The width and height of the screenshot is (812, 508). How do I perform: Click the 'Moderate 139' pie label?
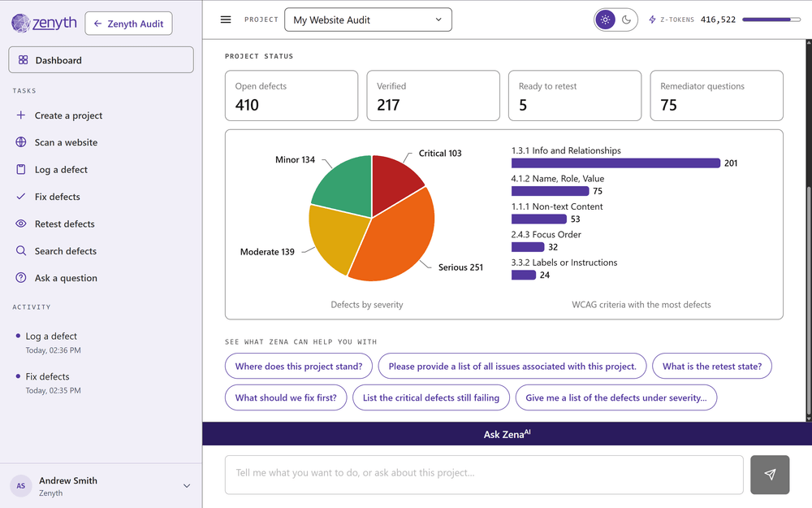[x=267, y=252]
